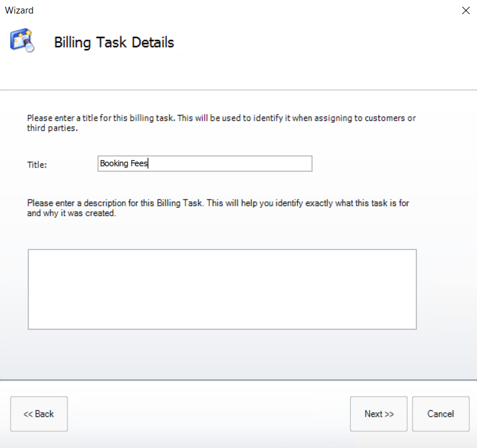This screenshot has width=477, height=448.
Task: Click the blank area of the title bar
Action: [245, 10]
